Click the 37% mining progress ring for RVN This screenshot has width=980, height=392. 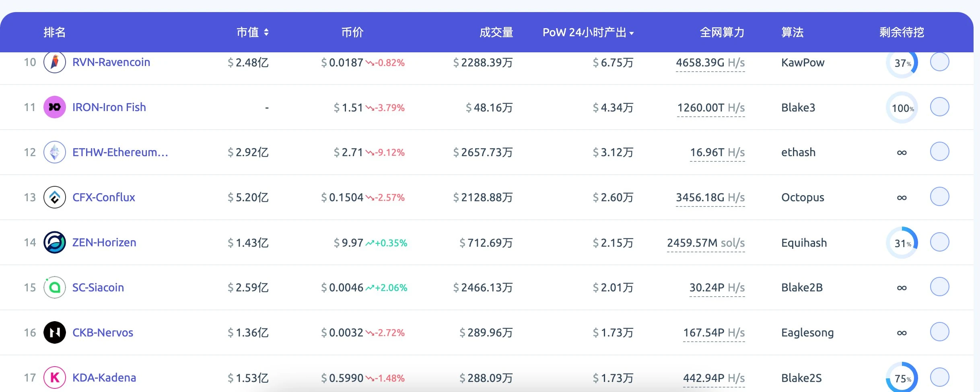(902, 62)
